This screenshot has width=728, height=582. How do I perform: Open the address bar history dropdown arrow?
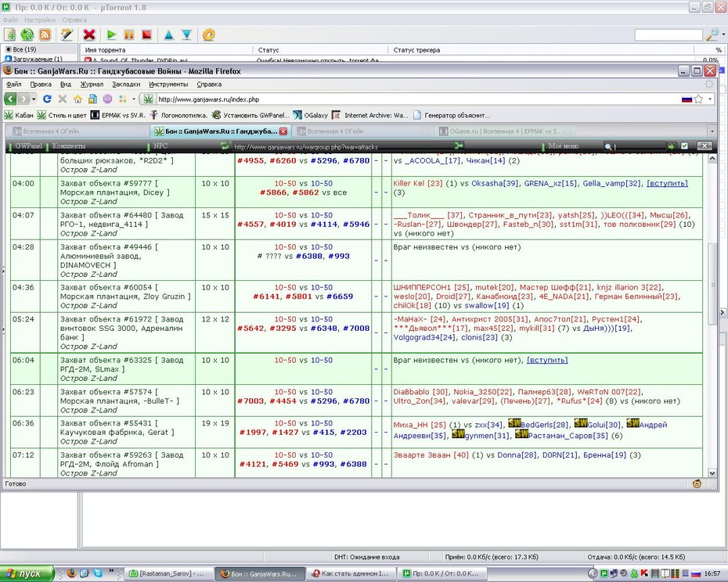[710, 99]
